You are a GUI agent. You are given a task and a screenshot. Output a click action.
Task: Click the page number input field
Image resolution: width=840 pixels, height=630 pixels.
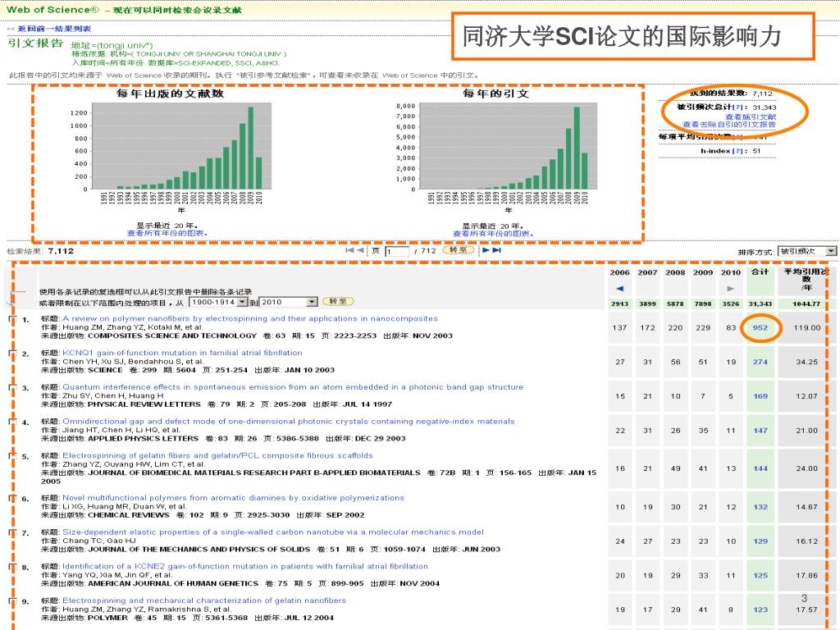point(397,251)
